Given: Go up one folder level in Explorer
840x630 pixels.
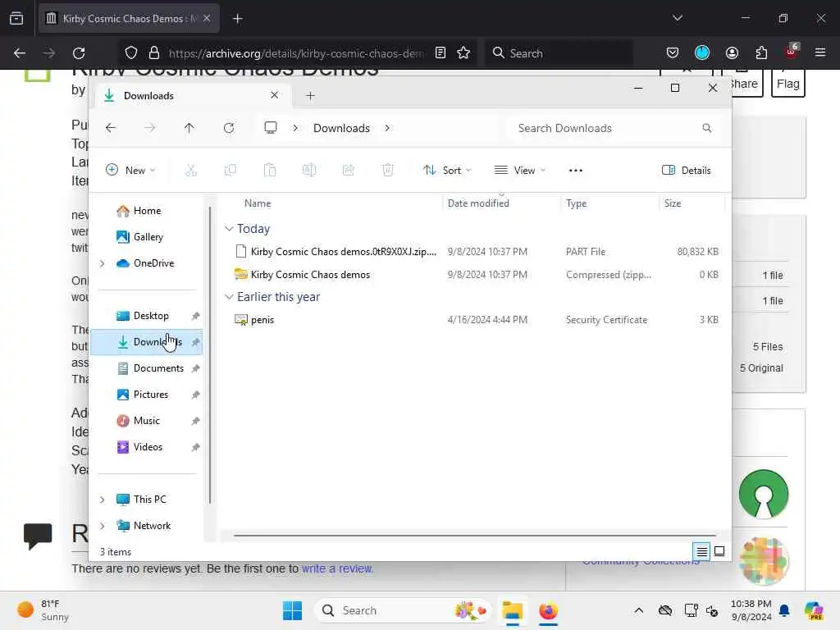Looking at the screenshot, I should point(189,128).
